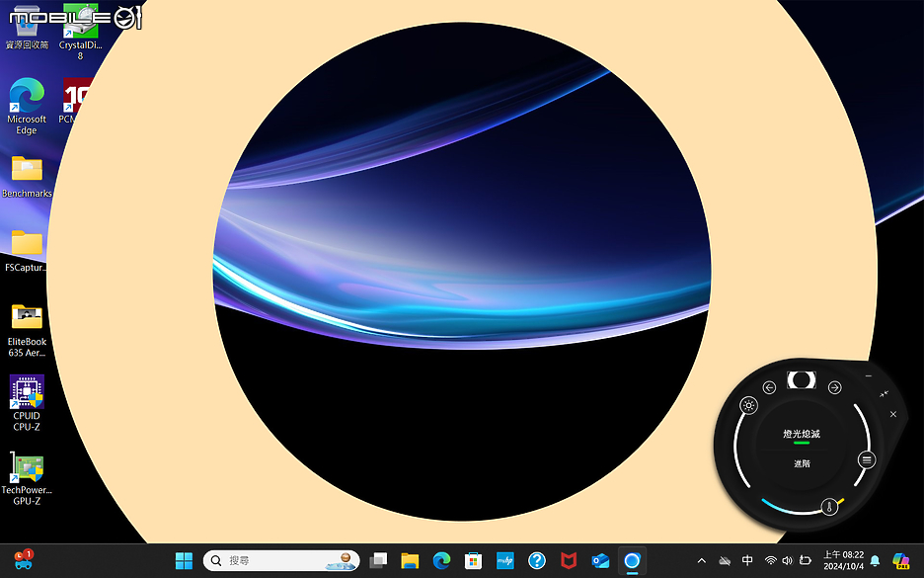Select the Benchmarks folder on desktop

[27, 176]
